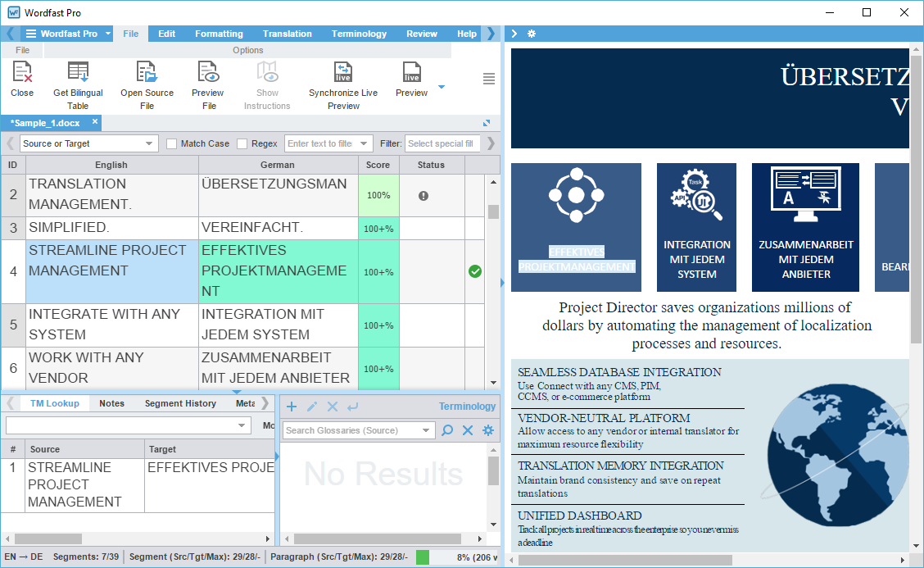Open the Translation ribbon tab
This screenshot has height=568, width=924.
288,34
